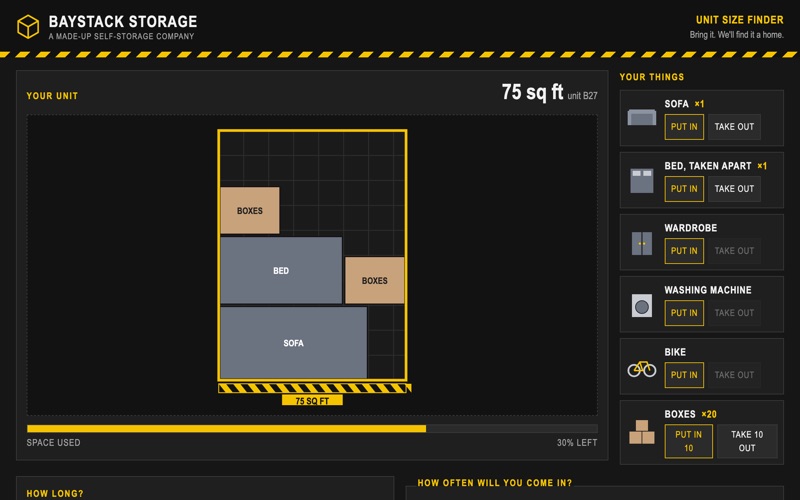Take out the bed

coord(734,189)
